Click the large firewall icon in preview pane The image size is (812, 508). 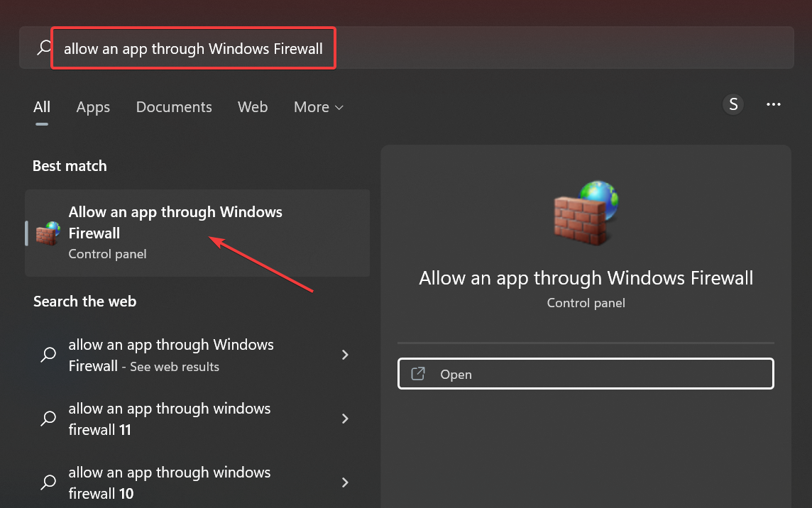point(586,213)
